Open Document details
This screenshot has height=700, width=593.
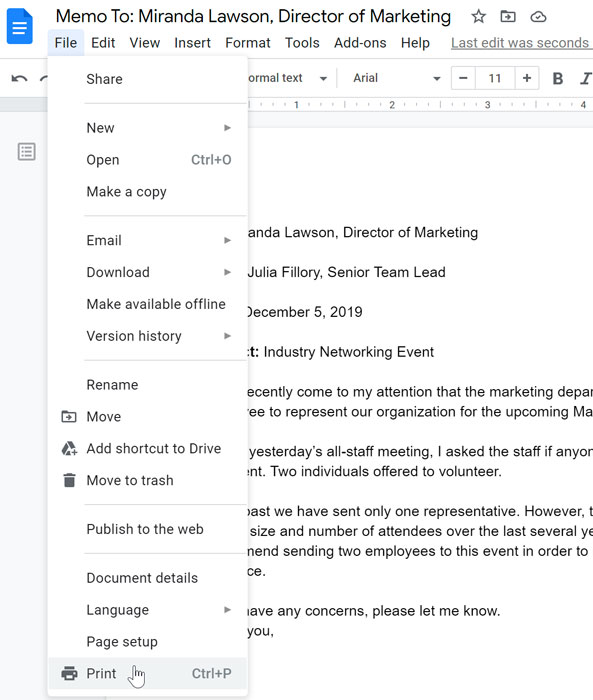pos(147,578)
